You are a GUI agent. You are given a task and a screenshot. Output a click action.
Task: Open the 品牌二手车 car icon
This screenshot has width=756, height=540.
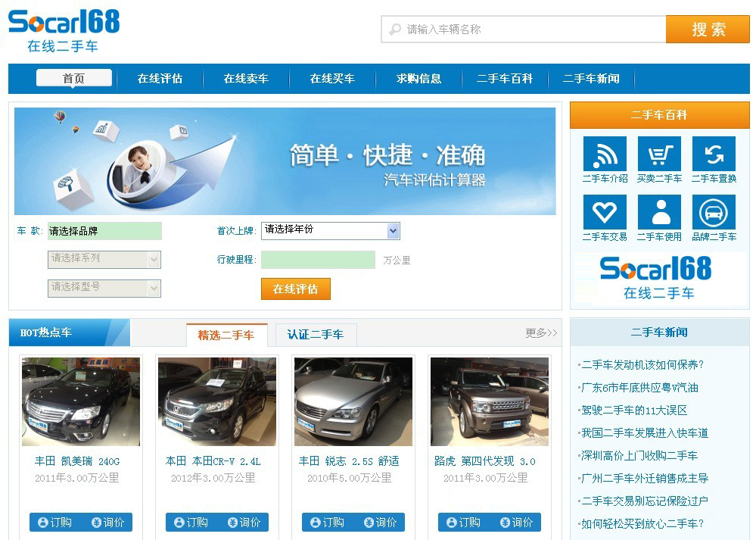(x=714, y=212)
